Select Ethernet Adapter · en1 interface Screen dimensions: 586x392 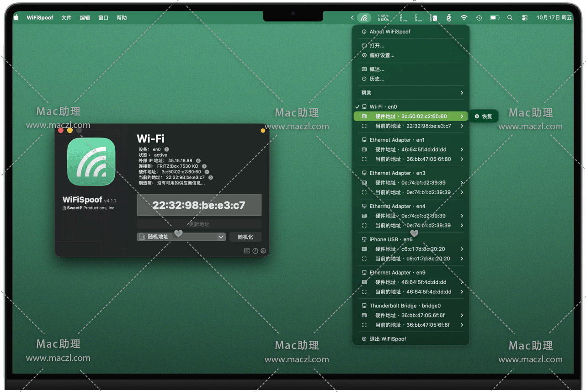397,140
